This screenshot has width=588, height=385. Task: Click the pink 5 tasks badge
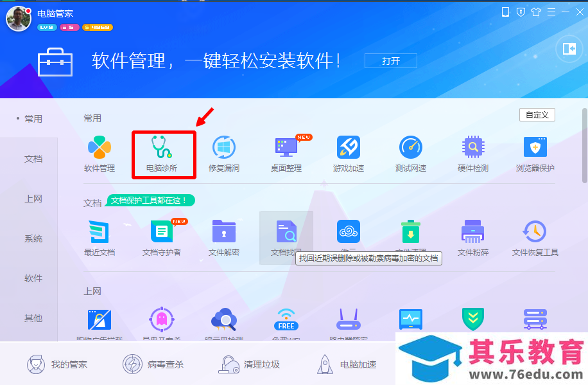69,28
